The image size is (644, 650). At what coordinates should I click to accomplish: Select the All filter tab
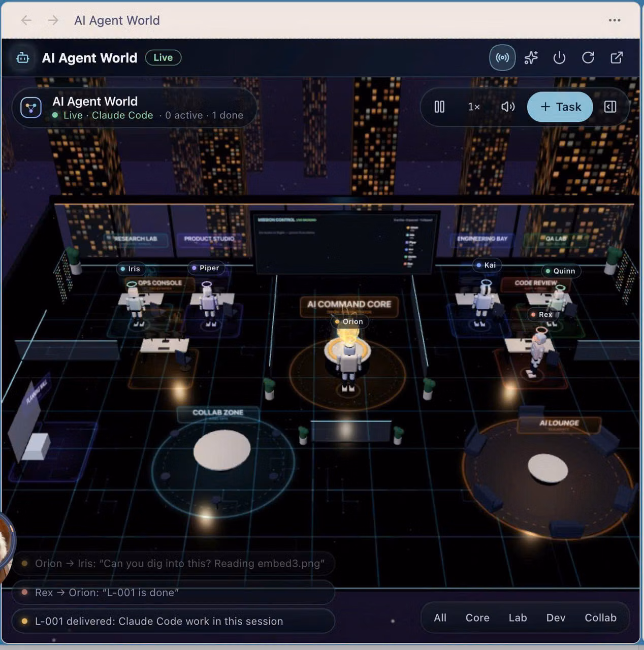click(x=440, y=617)
